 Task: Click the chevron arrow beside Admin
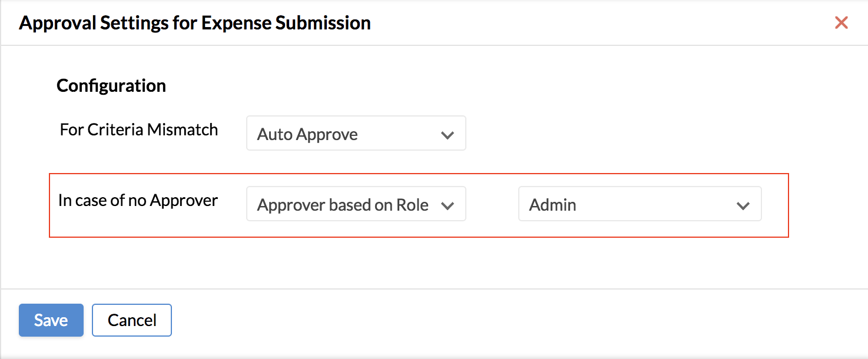click(x=743, y=205)
